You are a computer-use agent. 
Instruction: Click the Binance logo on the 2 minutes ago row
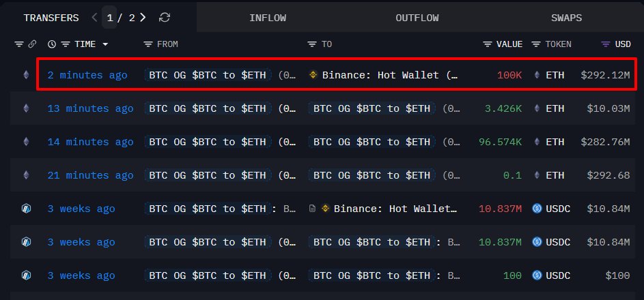point(313,75)
